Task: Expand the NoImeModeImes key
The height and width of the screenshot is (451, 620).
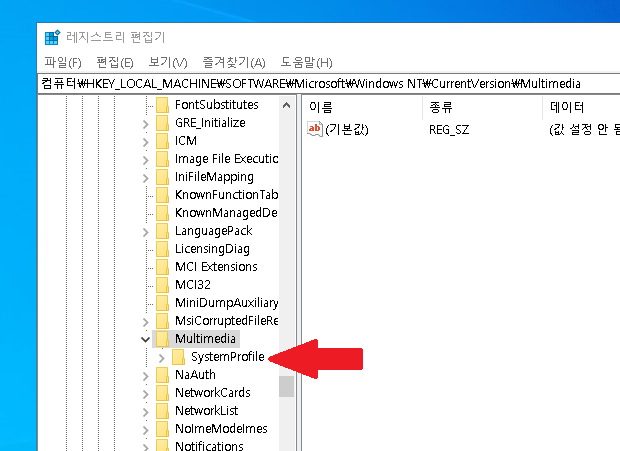Action: point(146,430)
